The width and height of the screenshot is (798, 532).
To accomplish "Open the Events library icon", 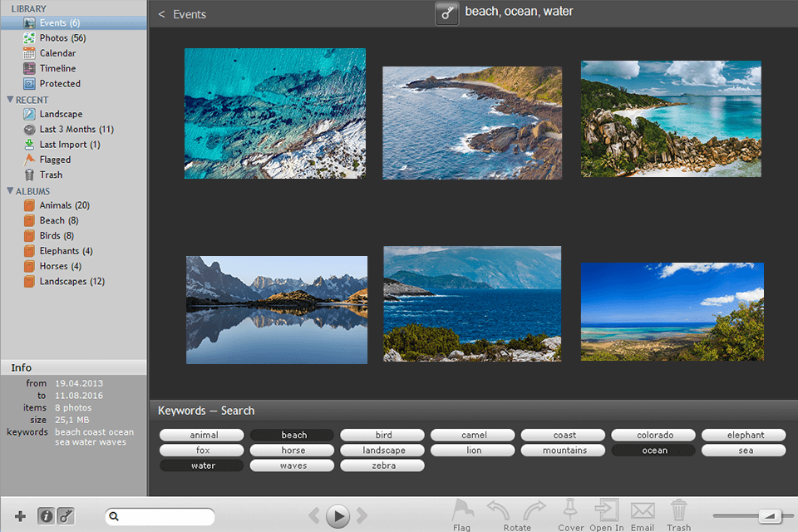I will pyautogui.click(x=30, y=23).
